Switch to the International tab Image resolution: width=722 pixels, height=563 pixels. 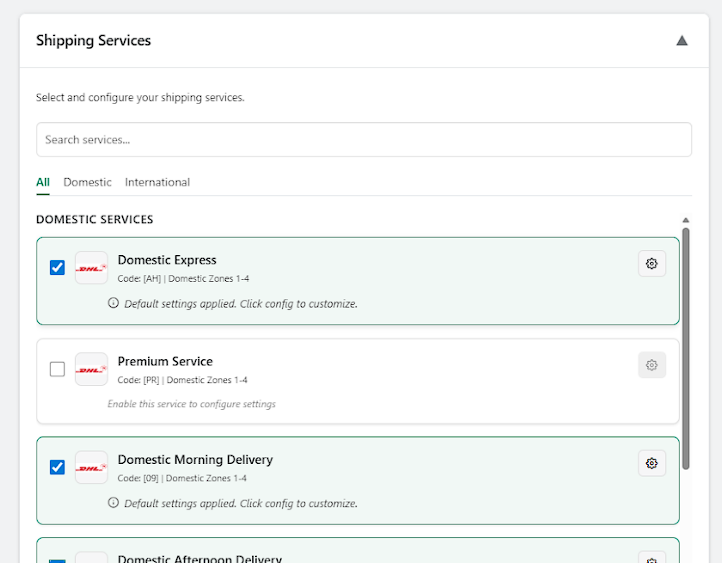coord(157,182)
